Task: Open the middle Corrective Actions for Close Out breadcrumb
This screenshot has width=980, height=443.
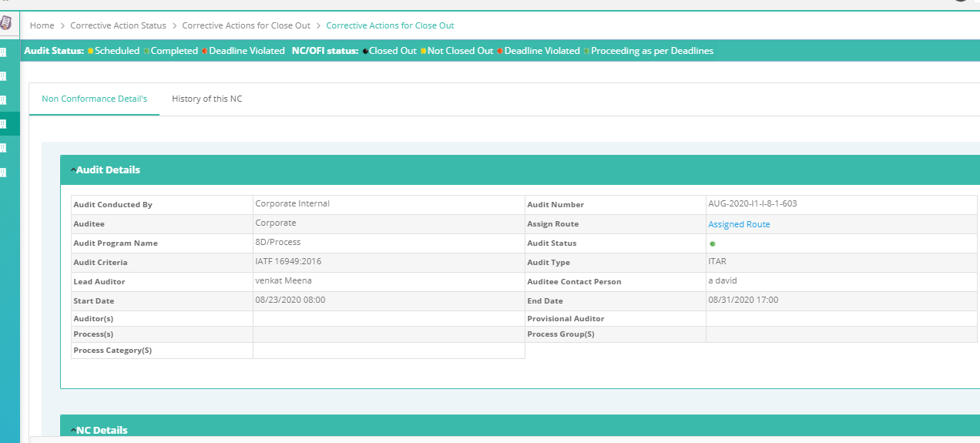Action: pyautogui.click(x=247, y=25)
